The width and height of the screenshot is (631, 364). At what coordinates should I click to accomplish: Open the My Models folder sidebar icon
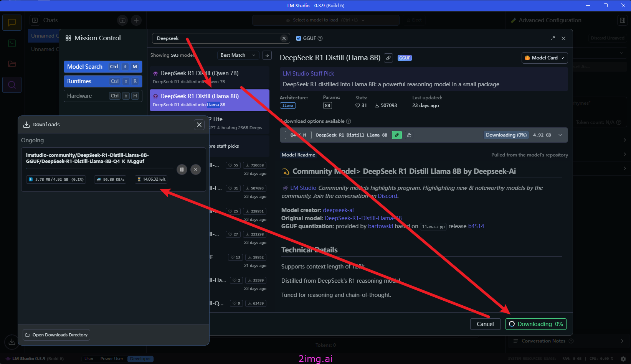point(12,64)
